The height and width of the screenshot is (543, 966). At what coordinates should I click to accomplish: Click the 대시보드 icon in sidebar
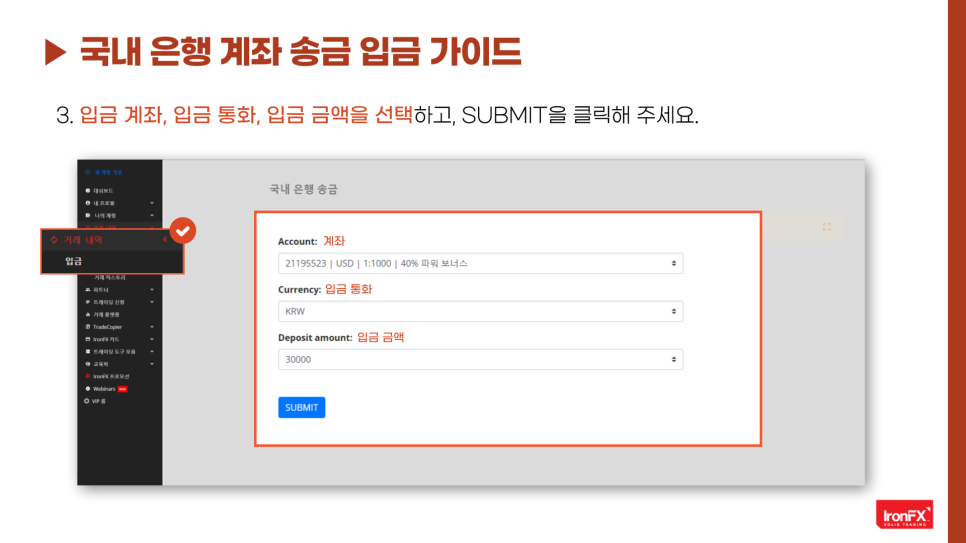coord(88,190)
